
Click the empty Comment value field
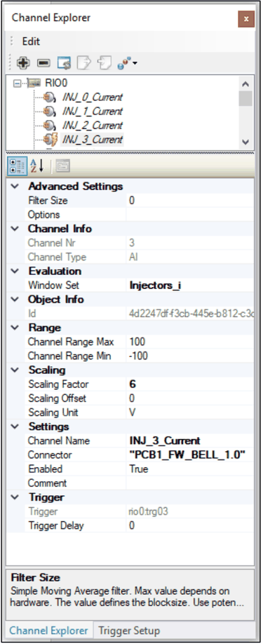tap(190, 483)
